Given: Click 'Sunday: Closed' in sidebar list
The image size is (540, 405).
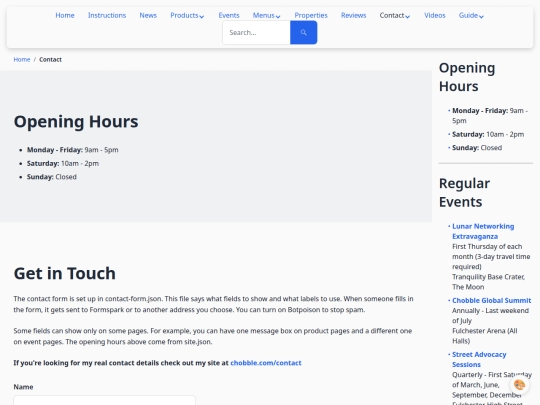Looking at the screenshot, I should coord(477,148).
